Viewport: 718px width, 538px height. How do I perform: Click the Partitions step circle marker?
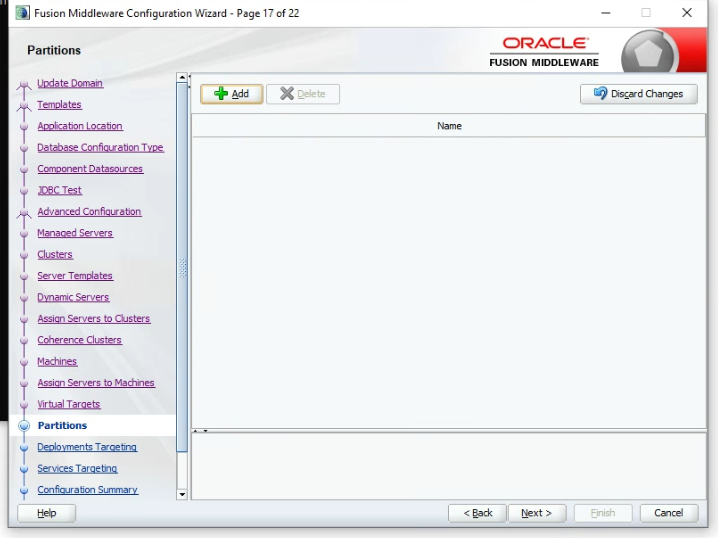pos(24,426)
